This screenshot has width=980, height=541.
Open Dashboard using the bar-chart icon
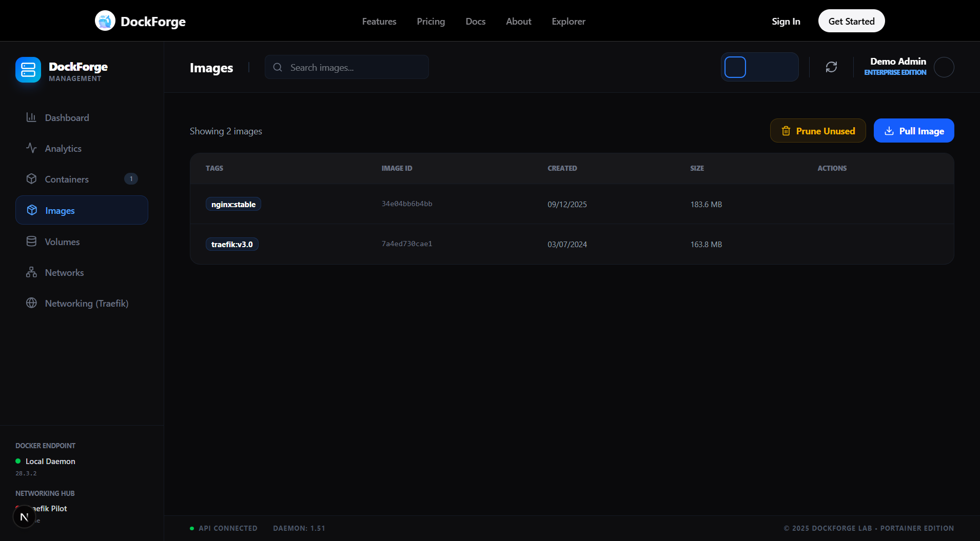tap(31, 117)
